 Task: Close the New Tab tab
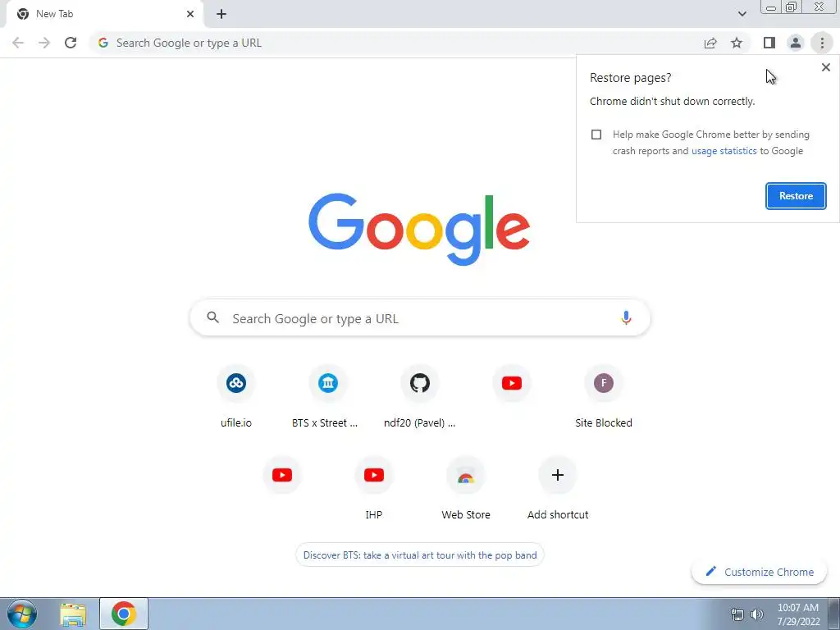pyautogui.click(x=190, y=14)
